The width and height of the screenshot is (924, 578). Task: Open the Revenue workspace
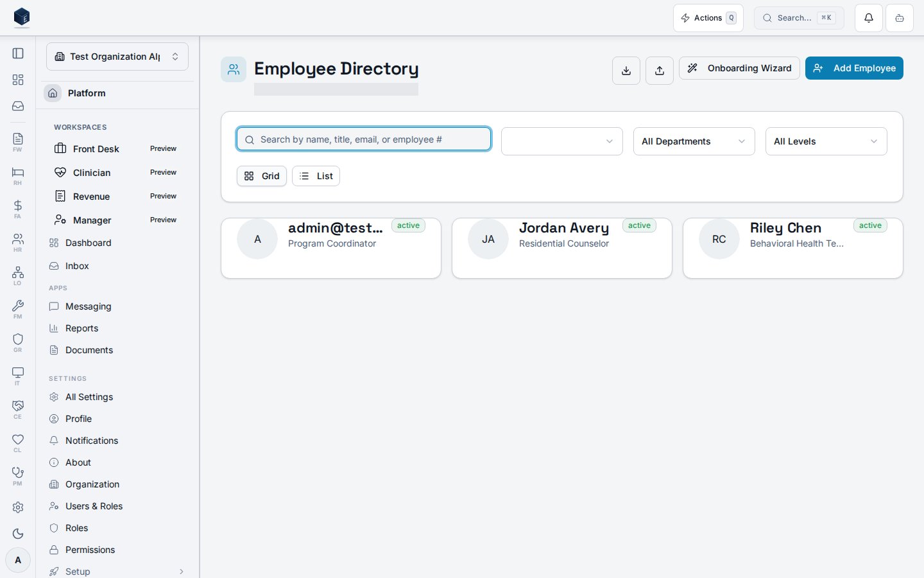click(x=117, y=197)
